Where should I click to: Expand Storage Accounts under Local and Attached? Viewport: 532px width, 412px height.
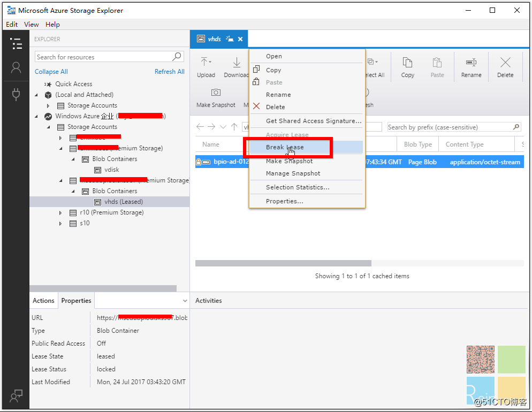point(48,106)
